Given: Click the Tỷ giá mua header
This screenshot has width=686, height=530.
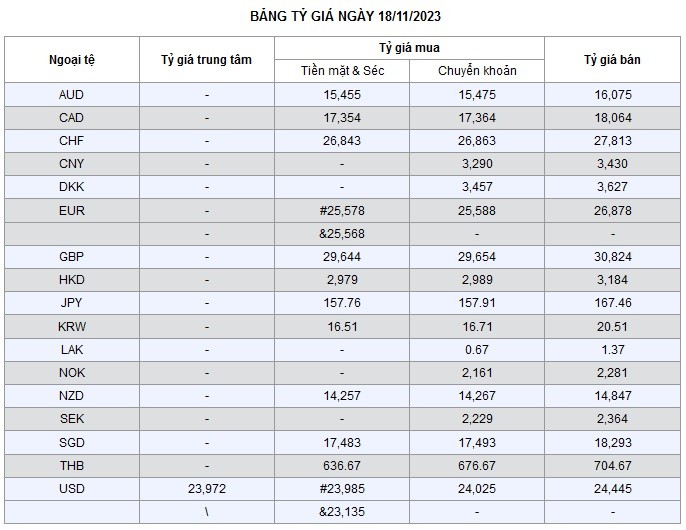Looking at the screenshot, I should (x=409, y=48).
